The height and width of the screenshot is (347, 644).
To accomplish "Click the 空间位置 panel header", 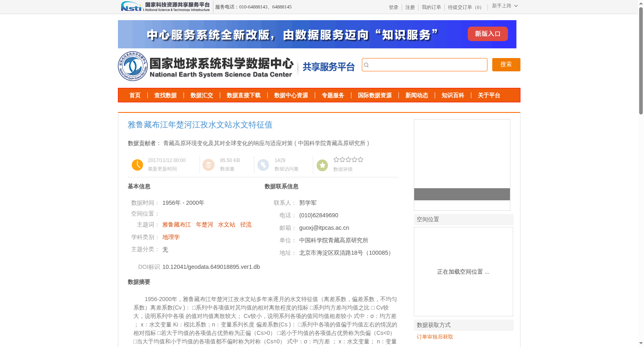I will coord(463,220).
